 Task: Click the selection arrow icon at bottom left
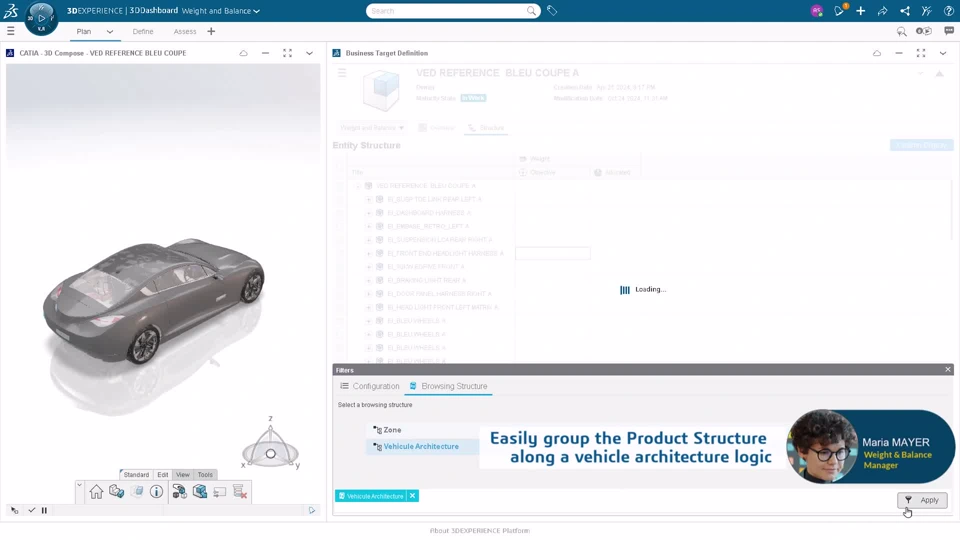pyautogui.click(x=15, y=510)
